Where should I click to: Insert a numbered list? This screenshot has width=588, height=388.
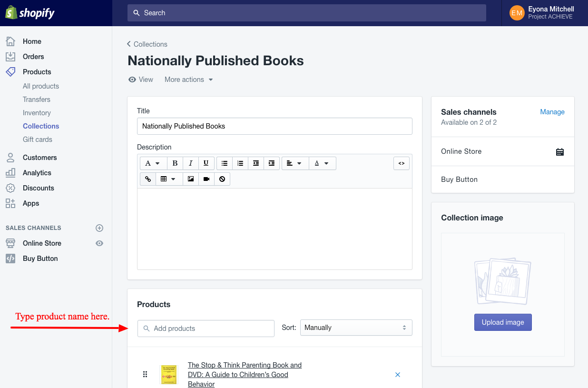[240, 163]
